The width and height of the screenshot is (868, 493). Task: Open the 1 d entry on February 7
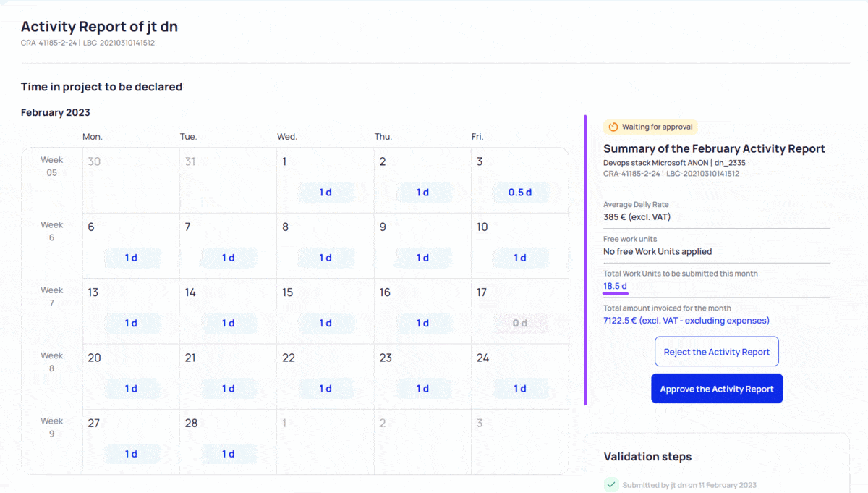click(x=228, y=258)
